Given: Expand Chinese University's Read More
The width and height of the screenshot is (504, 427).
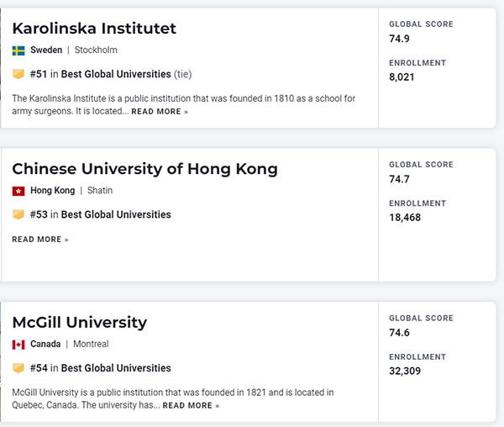Looking at the screenshot, I should pyautogui.click(x=40, y=240).
